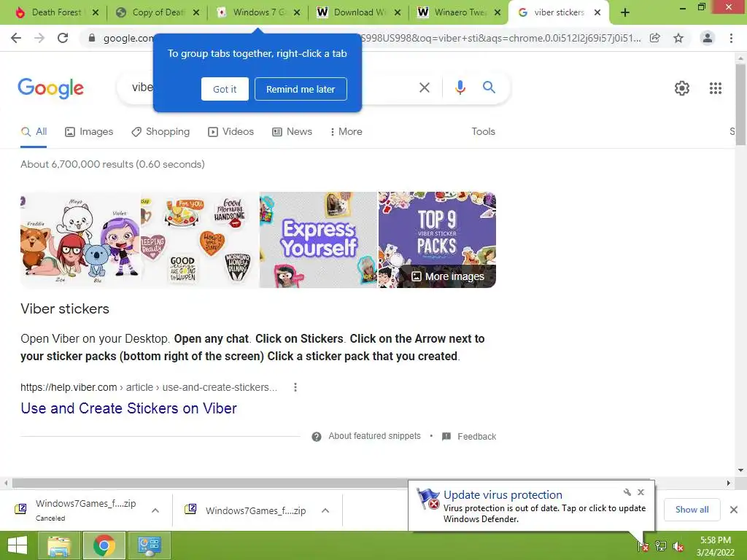Click the Feedback link
The width and height of the screenshot is (747, 560).
coord(471,437)
